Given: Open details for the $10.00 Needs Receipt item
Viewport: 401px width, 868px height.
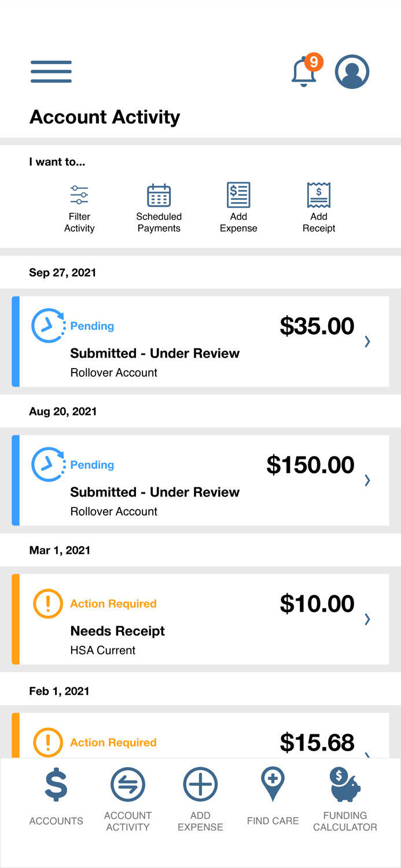Looking at the screenshot, I should tap(367, 619).
